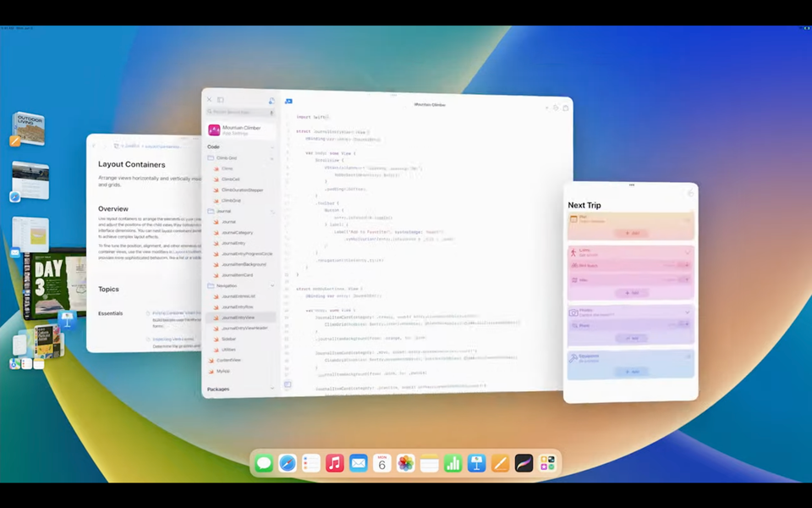
Task: Launch Numbers from the dock
Action: [453, 463]
